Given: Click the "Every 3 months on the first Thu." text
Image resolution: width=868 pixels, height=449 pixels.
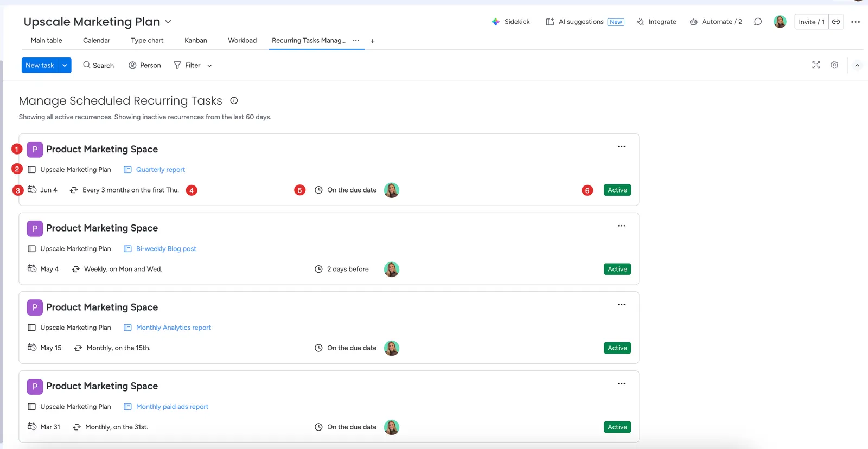Looking at the screenshot, I should pyautogui.click(x=131, y=190).
